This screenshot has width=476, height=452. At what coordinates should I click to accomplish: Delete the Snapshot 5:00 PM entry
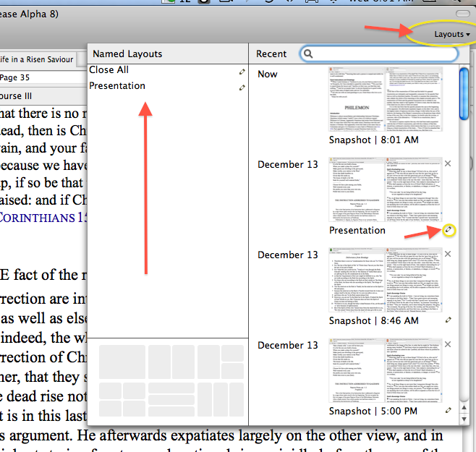tap(448, 344)
